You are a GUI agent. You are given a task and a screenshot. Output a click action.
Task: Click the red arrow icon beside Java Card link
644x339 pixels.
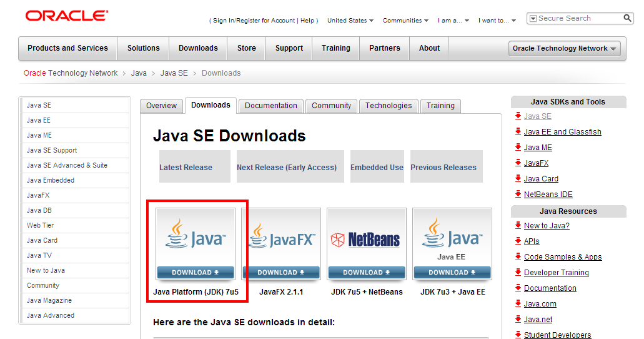(x=518, y=178)
